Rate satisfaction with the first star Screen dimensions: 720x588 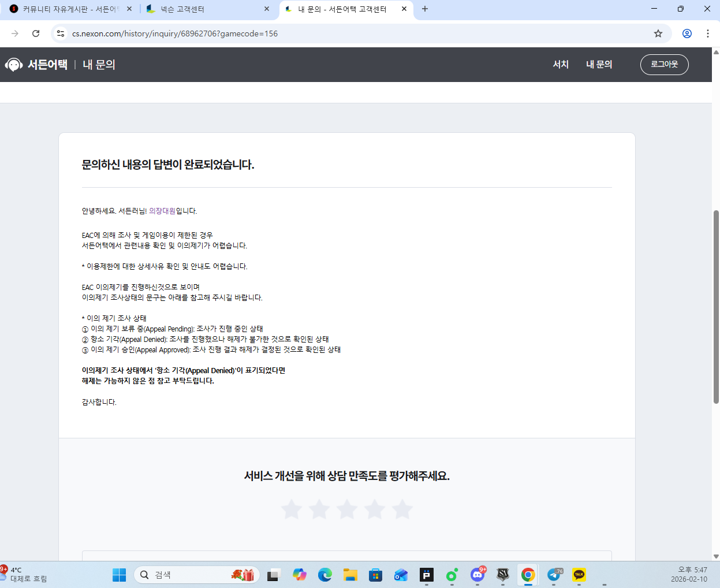[x=292, y=509]
